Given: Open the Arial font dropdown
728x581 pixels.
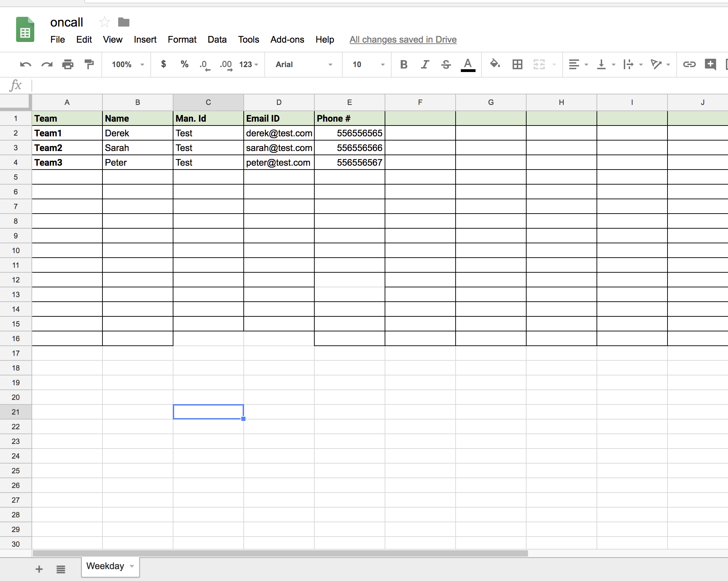Looking at the screenshot, I should pos(303,65).
